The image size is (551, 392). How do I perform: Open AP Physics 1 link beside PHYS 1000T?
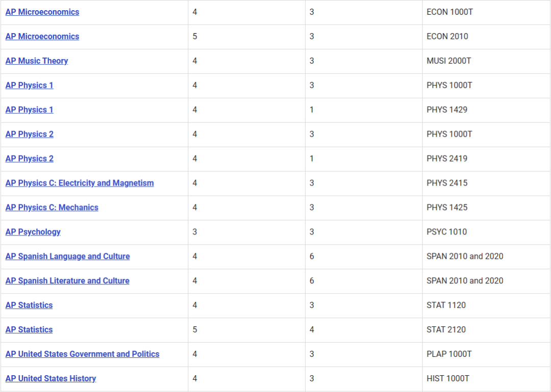tap(29, 85)
